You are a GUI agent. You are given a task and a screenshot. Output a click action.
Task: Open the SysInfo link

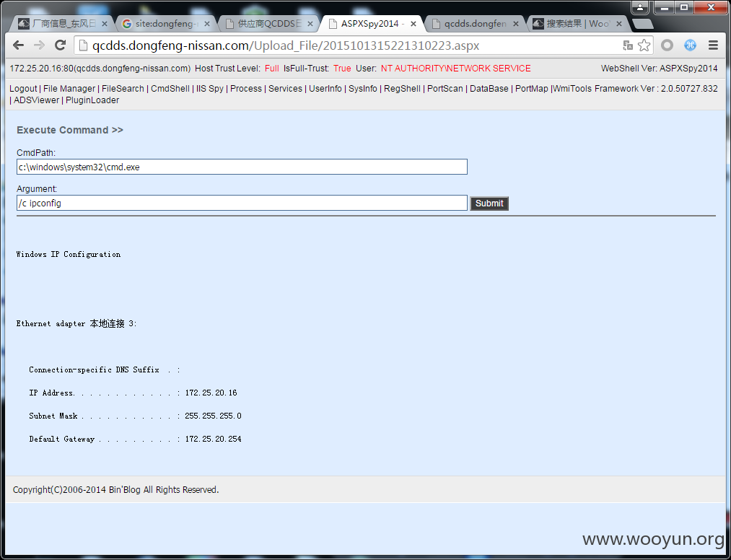(363, 89)
